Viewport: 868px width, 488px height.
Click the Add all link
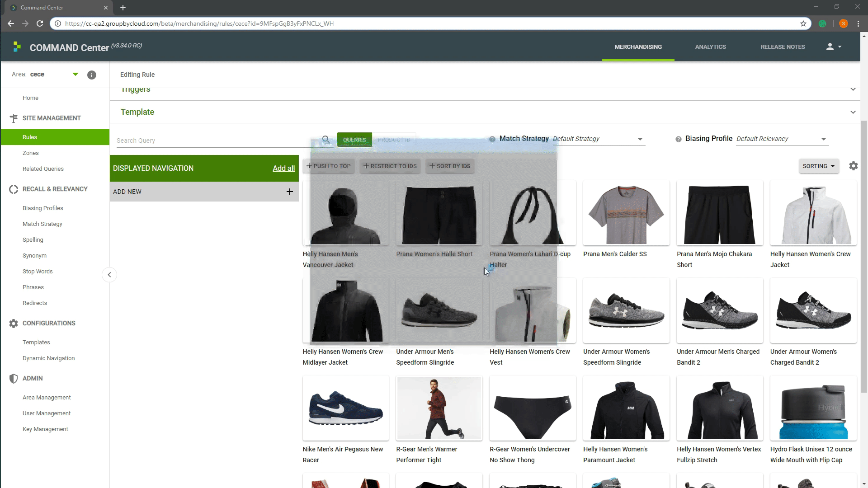283,169
